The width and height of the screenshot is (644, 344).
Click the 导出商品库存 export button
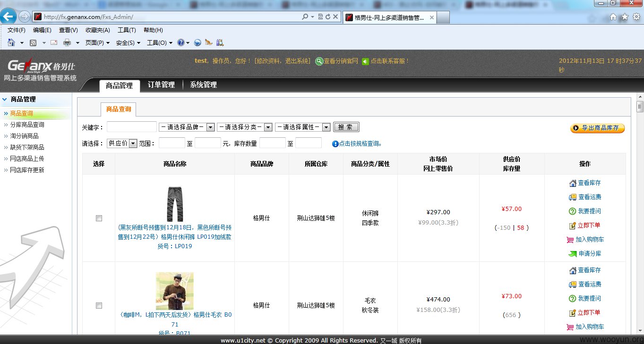point(597,128)
